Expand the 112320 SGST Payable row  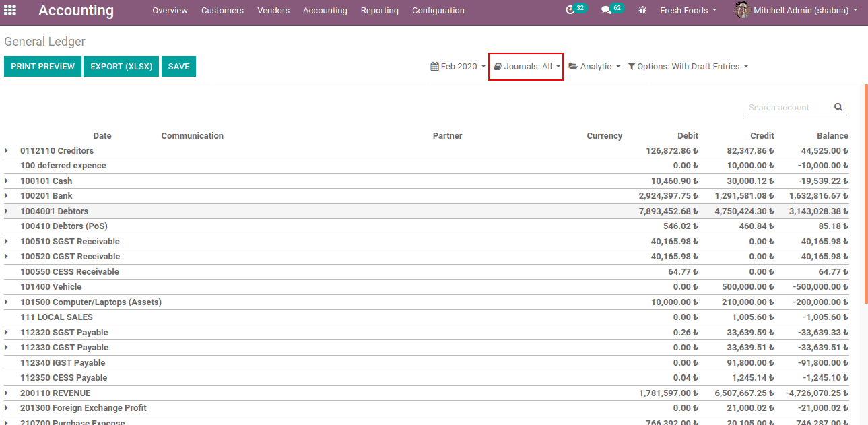coord(7,332)
